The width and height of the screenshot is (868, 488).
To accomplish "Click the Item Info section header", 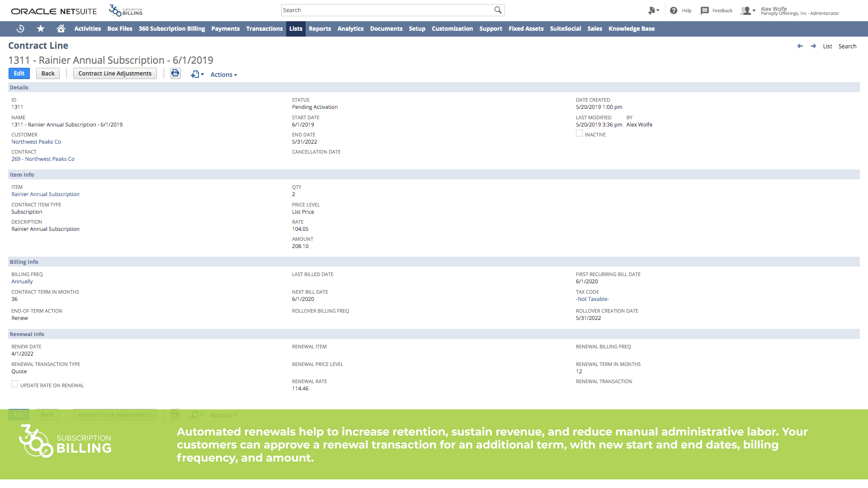I will (434, 174).
